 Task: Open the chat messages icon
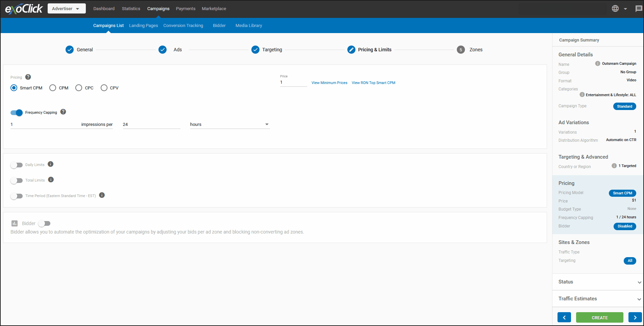pos(638,9)
